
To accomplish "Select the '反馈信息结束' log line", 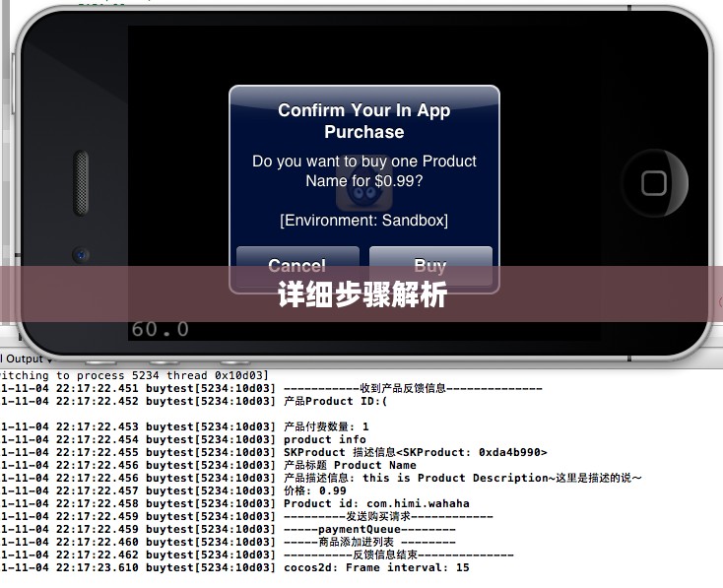I will (257, 555).
